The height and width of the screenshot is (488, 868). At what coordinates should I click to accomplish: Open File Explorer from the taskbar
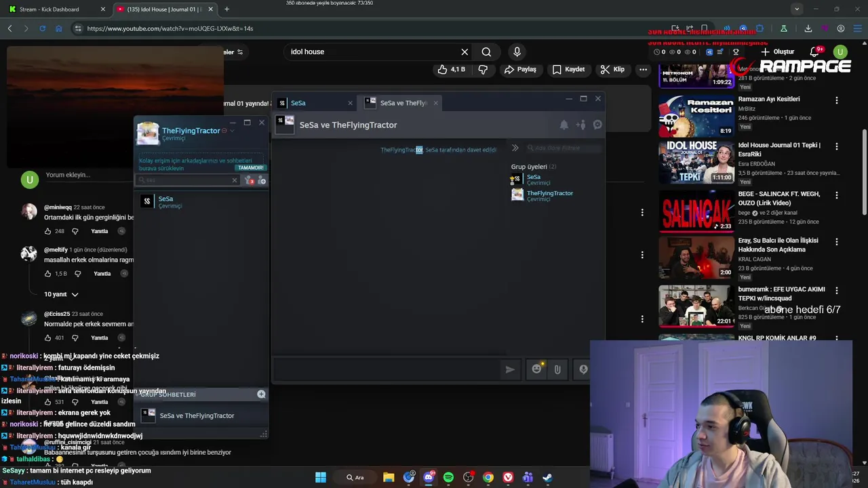[389, 477]
